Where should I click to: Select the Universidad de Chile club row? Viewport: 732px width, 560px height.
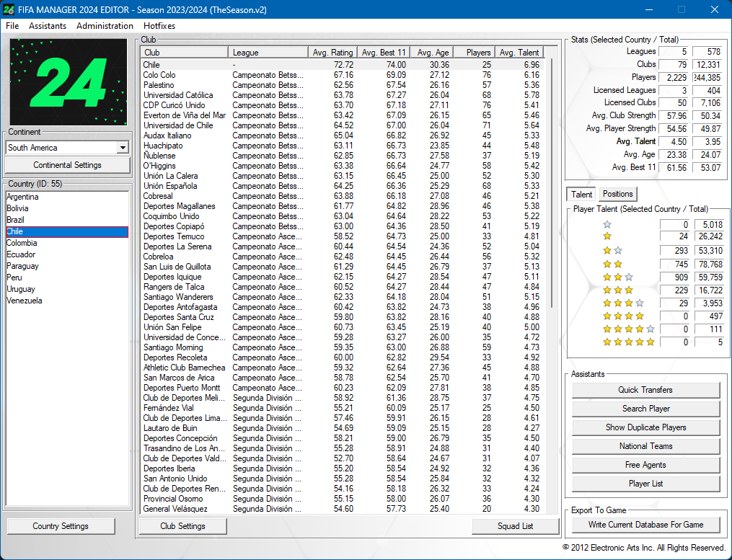point(342,125)
